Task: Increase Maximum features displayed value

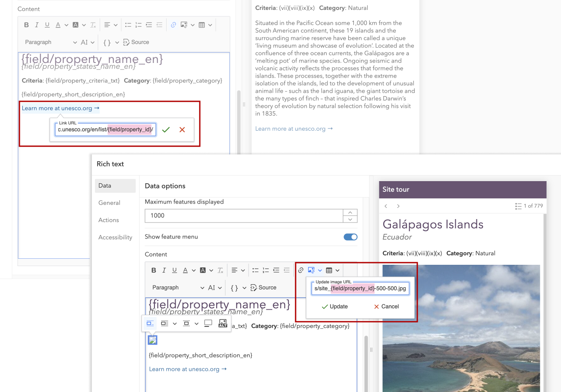Action: 350,213
